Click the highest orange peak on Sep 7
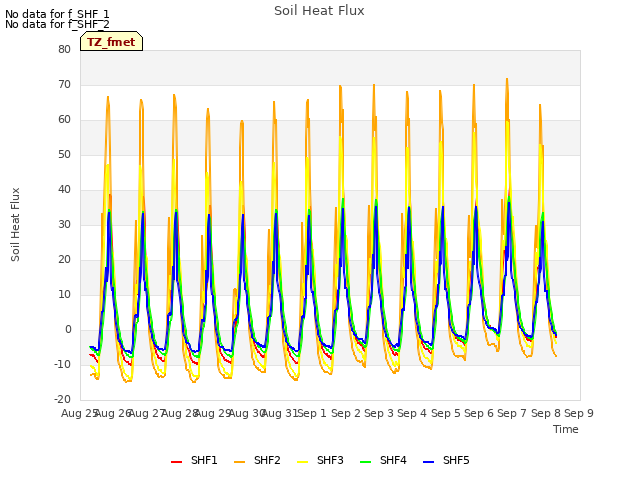This screenshot has width=640, height=480. tap(507, 79)
